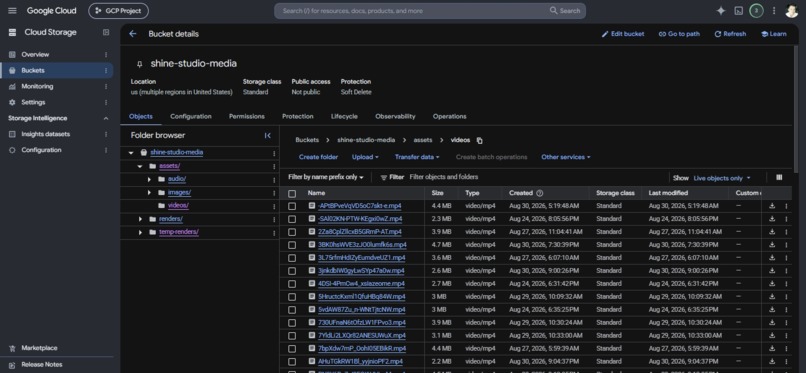Open Filter by name prefix only dropdown
Image resolution: width=806 pixels, height=373 pixels.
[326, 177]
